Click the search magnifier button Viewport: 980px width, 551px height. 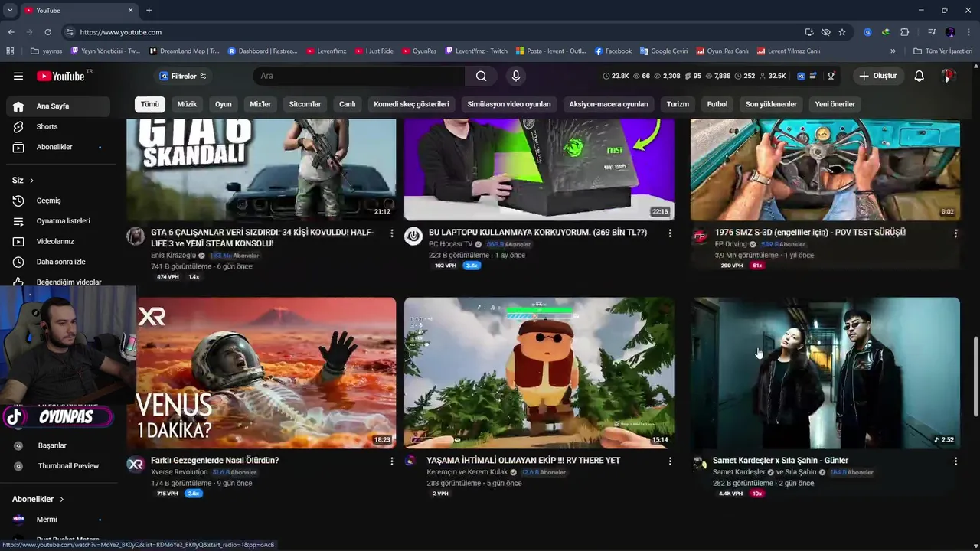(481, 76)
